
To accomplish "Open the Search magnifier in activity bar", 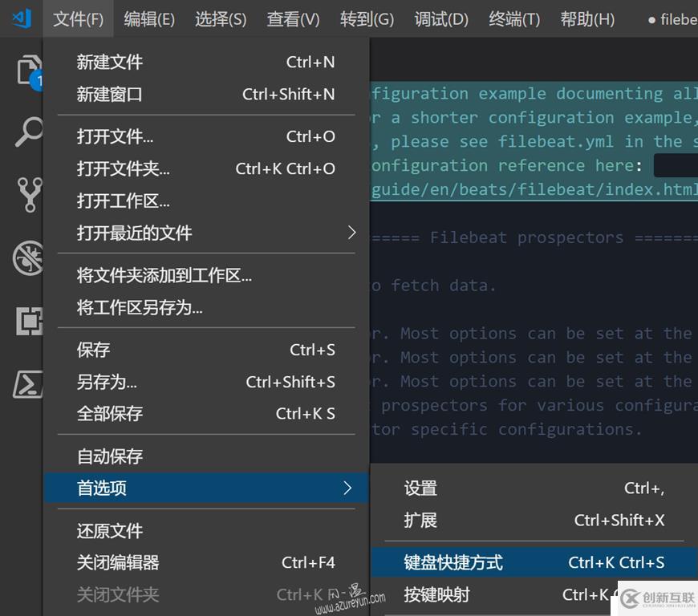I will (29, 132).
